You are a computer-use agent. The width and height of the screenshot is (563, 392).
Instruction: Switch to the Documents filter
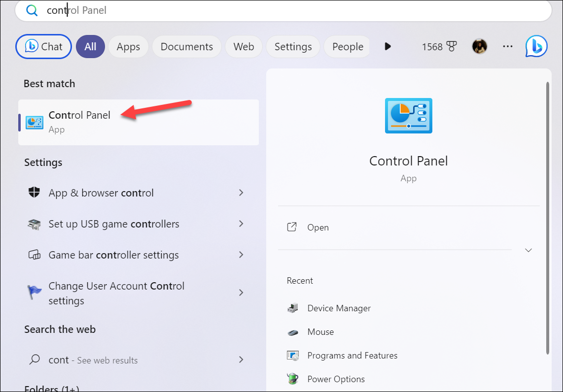pos(187,47)
